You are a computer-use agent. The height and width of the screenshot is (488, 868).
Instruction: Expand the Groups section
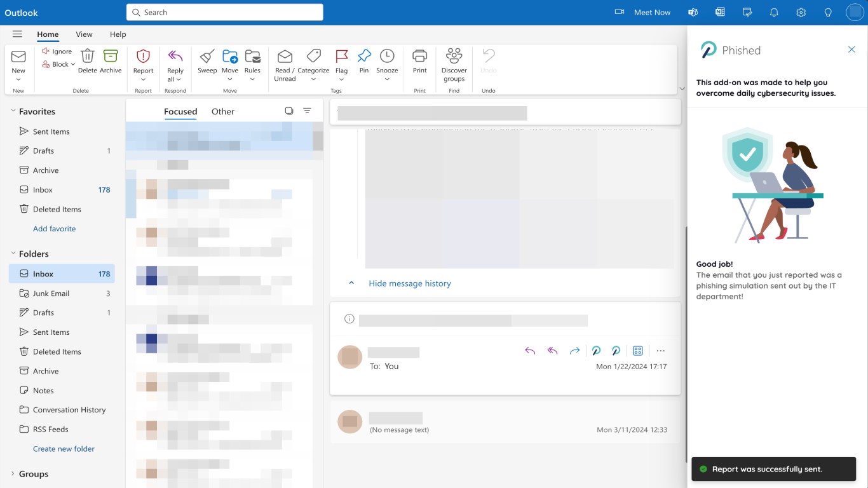coord(13,474)
